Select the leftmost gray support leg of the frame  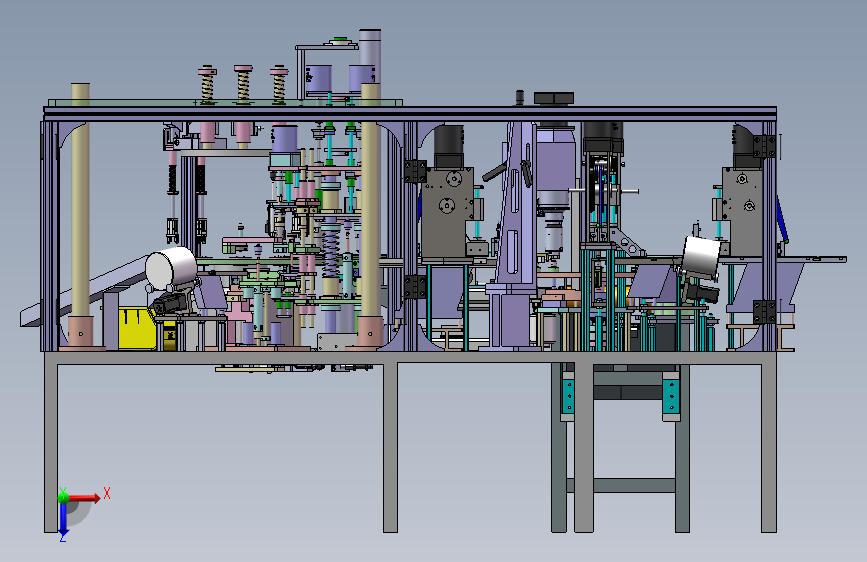coord(51,443)
